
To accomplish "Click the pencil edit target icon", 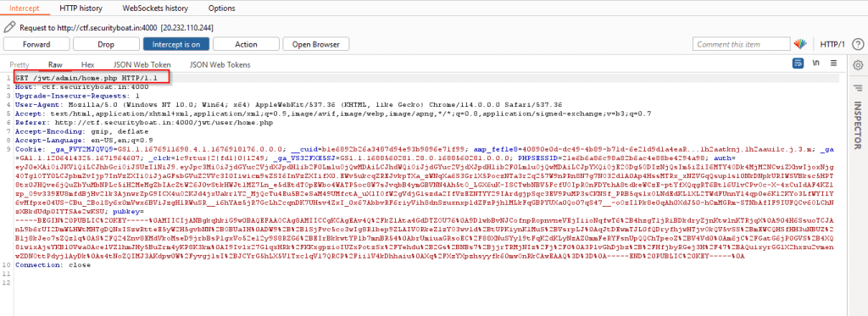I will [x=9, y=27].
